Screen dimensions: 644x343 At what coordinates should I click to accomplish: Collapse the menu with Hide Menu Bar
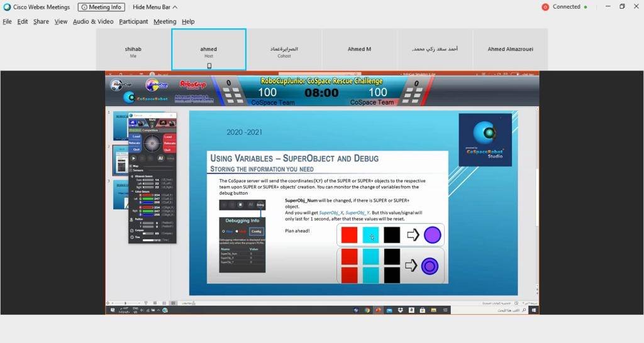155,7
